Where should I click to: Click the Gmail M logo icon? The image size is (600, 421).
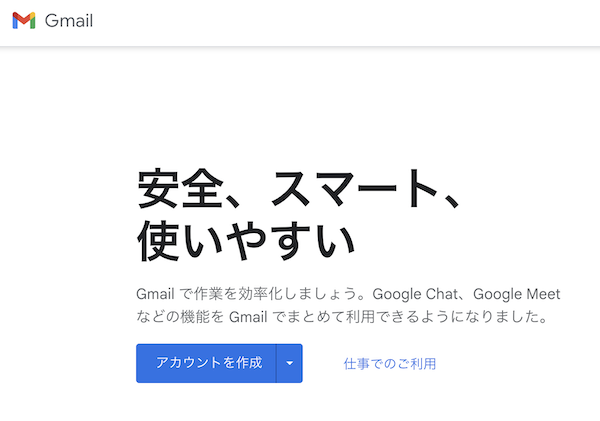(x=24, y=20)
